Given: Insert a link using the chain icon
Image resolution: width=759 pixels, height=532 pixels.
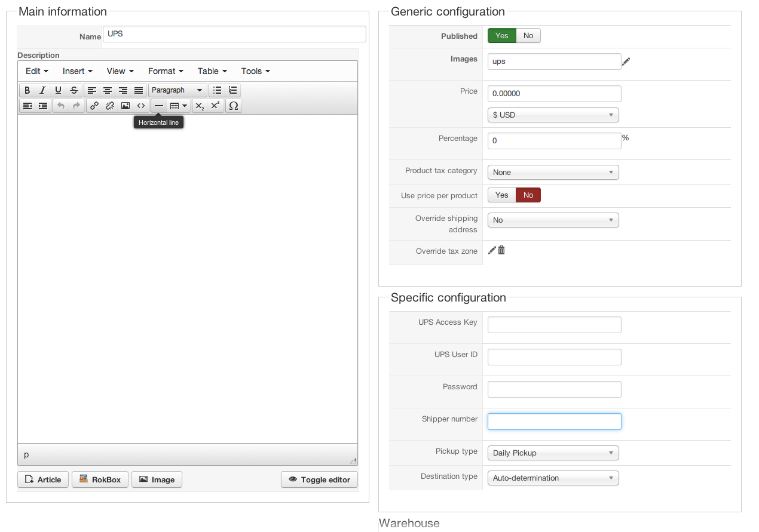Looking at the screenshot, I should pyautogui.click(x=94, y=106).
